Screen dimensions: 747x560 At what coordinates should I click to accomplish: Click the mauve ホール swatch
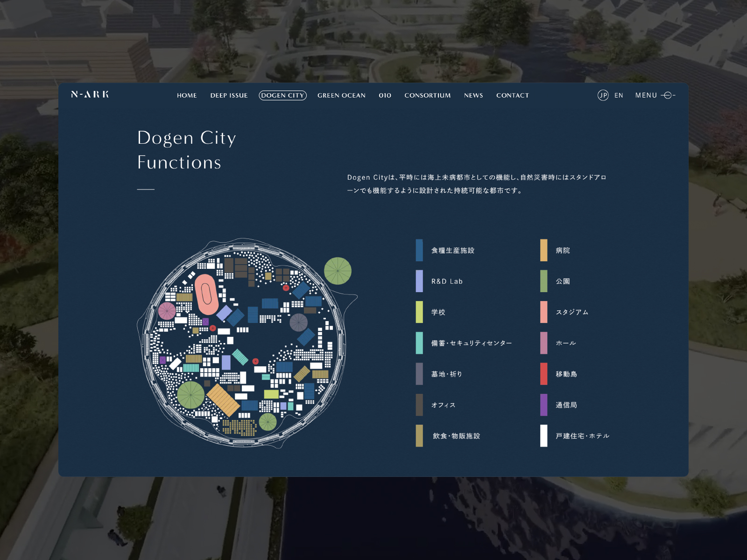coord(544,343)
